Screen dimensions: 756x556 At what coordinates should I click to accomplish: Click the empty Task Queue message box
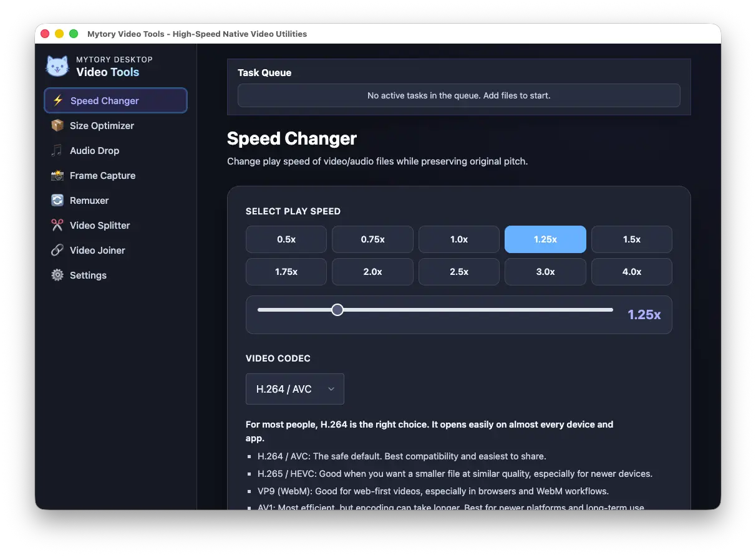coord(459,95)
